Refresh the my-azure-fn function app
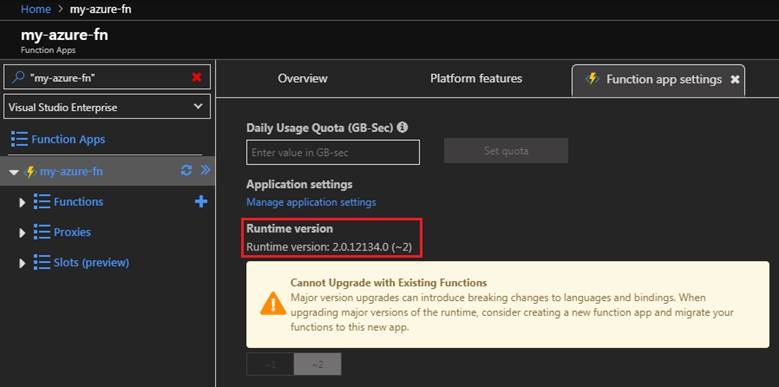 coord(186,171)
